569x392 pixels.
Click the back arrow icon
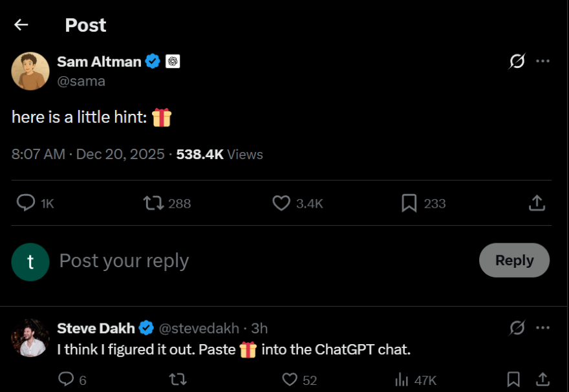pos(21,25)
